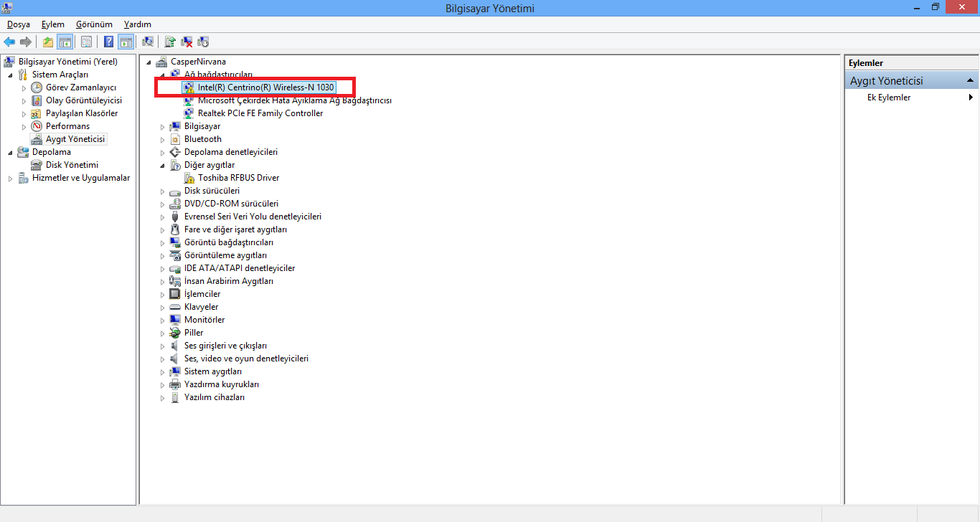Select Intel(R) Centrino(R) Wireless-N 1030 device

tap(266, 87)
